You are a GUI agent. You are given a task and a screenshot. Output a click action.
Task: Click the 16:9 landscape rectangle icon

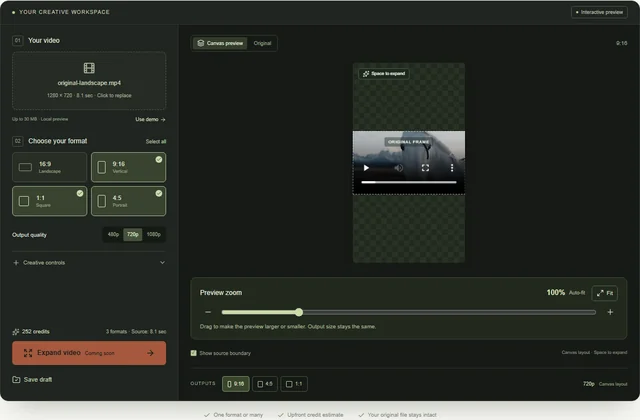[x=25, y=167]
